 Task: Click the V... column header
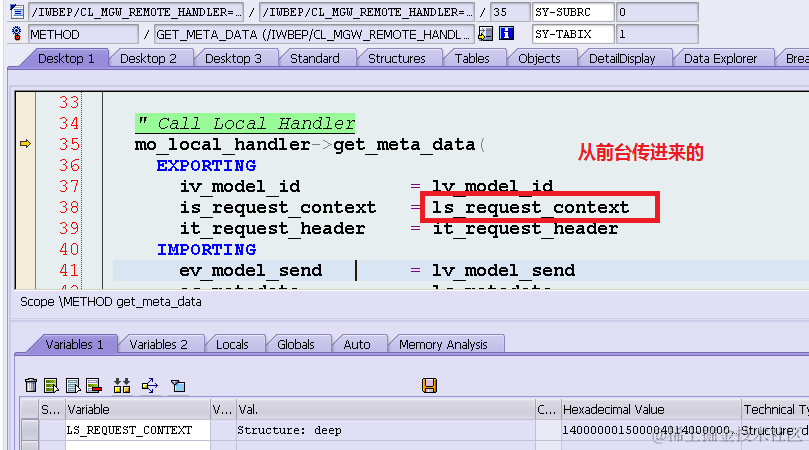coord(223,409)
